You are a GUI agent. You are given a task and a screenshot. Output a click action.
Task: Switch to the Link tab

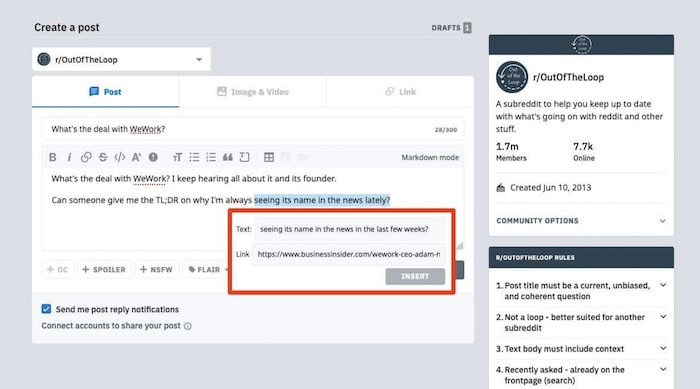click(x=400, y=92)
